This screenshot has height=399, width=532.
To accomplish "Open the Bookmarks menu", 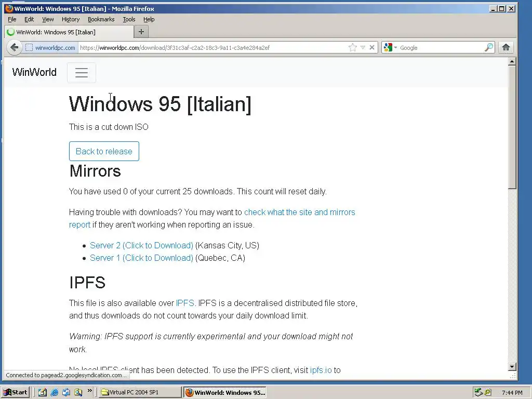I will (x=101, y=19).
